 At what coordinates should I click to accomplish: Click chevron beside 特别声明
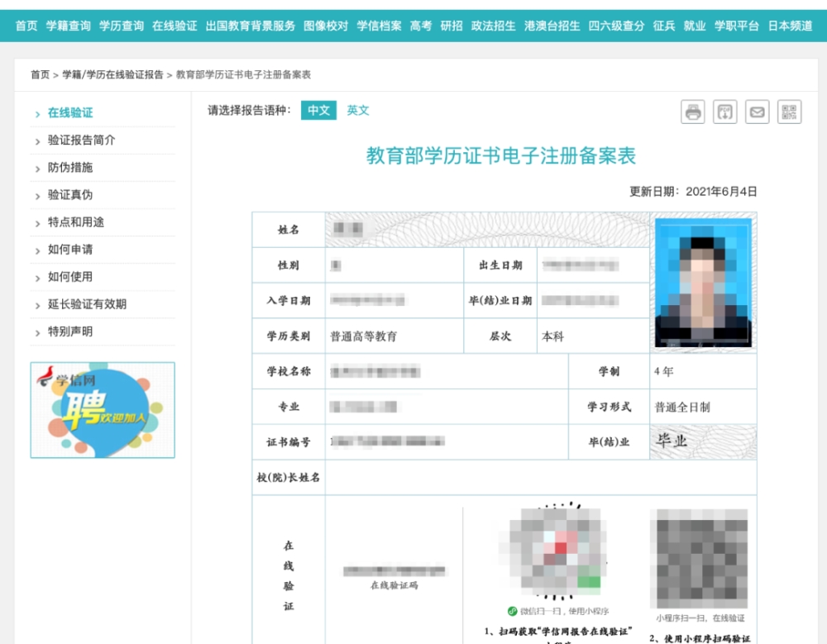pos(37,333)
